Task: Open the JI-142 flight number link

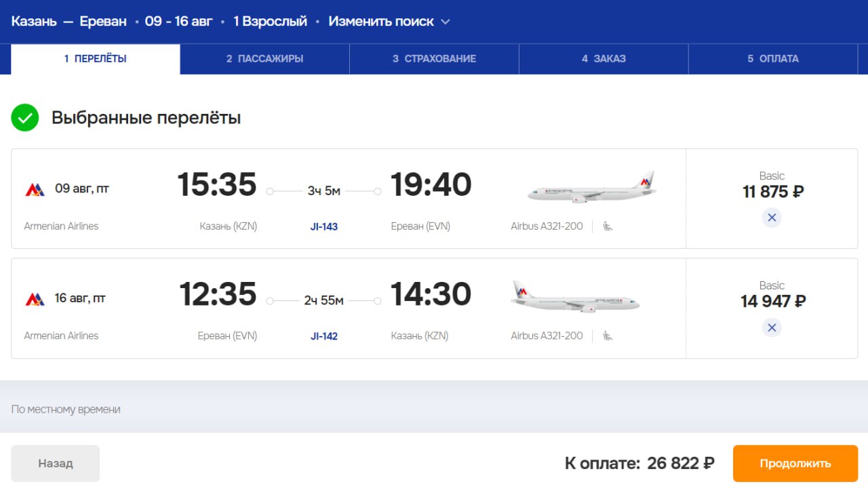Action: 324,336
